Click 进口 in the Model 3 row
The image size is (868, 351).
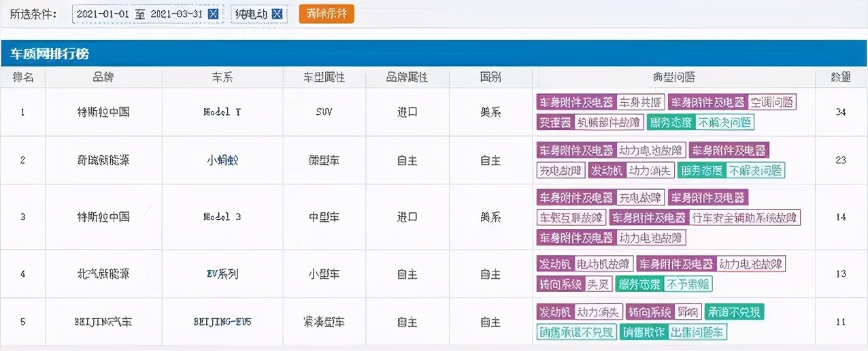click(407, 217)
